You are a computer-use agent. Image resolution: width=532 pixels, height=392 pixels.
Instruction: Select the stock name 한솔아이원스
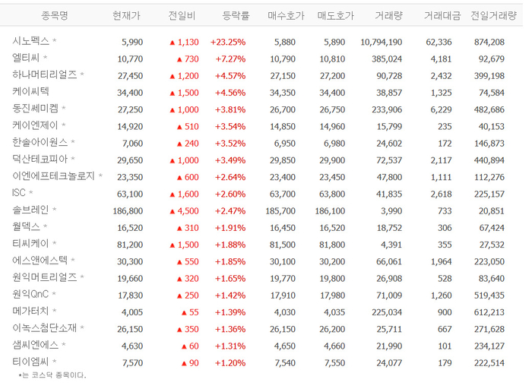point(40,142)
